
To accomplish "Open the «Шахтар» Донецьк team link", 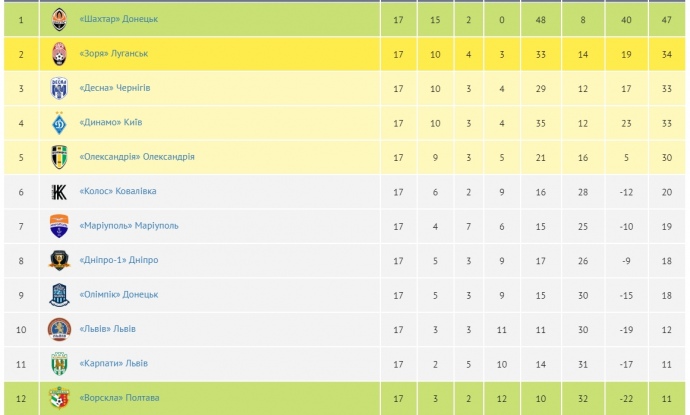I will pyautogui.click(x=118, y=19).
